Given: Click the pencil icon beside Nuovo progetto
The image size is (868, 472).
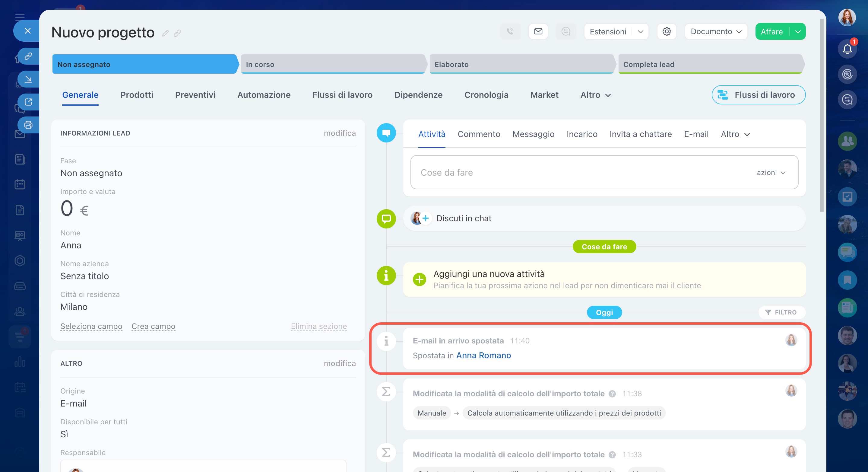Looking at the screenshot, I should point(165,33).
